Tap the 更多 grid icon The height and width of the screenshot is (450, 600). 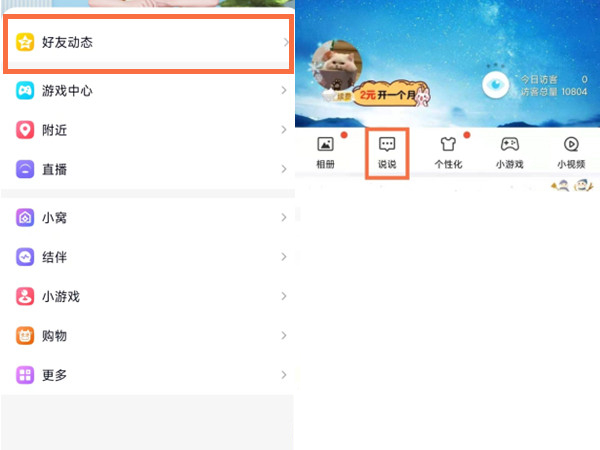click(25, 375)
